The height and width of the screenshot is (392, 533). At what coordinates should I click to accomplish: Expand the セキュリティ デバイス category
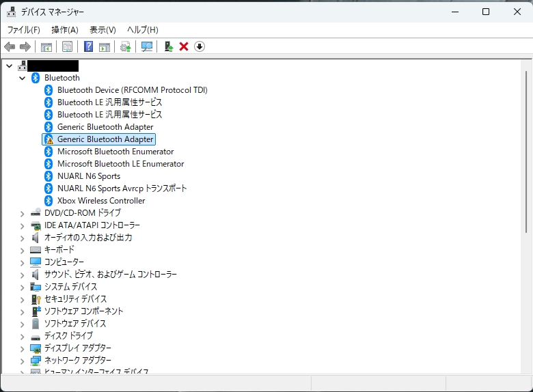(x=22, y=300)
